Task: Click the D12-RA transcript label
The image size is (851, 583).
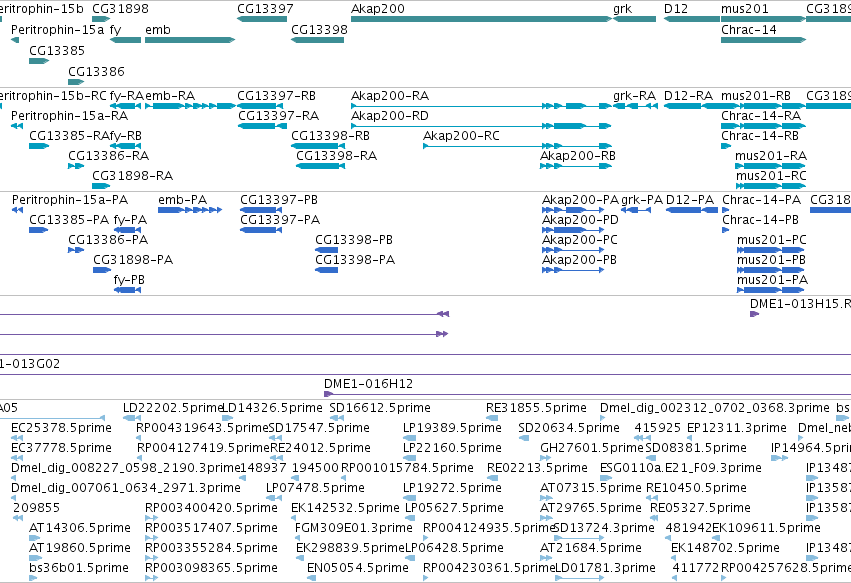Action: click(689, 96)
